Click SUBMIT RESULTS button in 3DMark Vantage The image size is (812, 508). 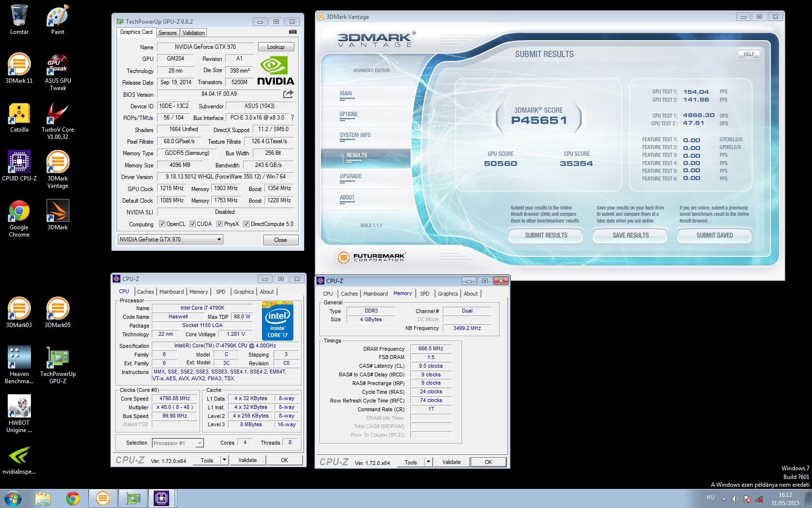[x=546, y=236]
